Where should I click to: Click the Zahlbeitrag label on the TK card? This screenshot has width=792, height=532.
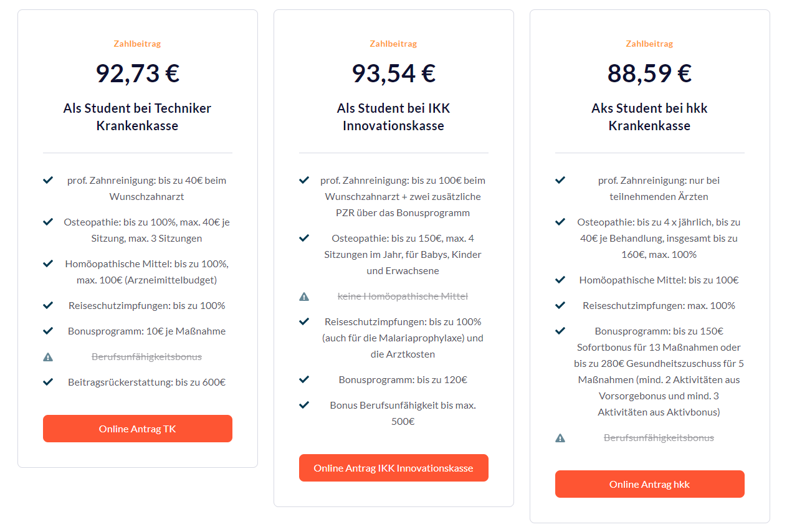(137, 44)
